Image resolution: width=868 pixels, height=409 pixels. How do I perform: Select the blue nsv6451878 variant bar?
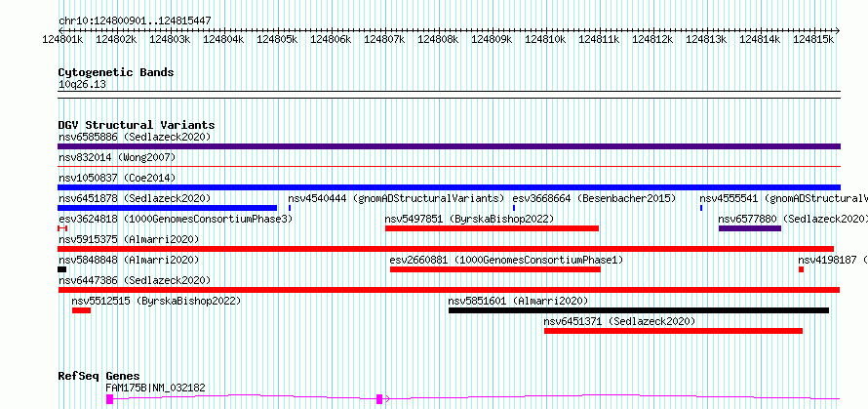(167, 208)
